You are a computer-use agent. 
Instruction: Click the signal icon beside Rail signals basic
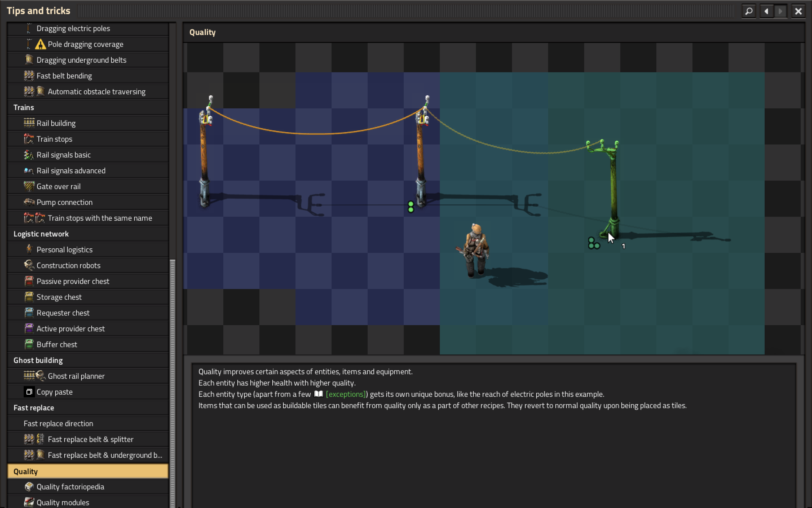tap(29, 155)
